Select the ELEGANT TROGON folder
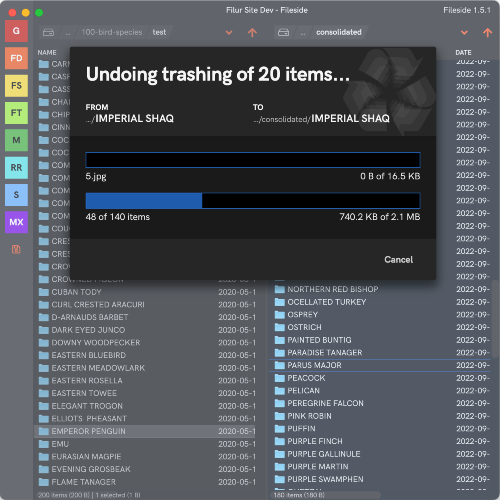Image resolution: width=500 pixels, height=500 pixels. [146, 406]
